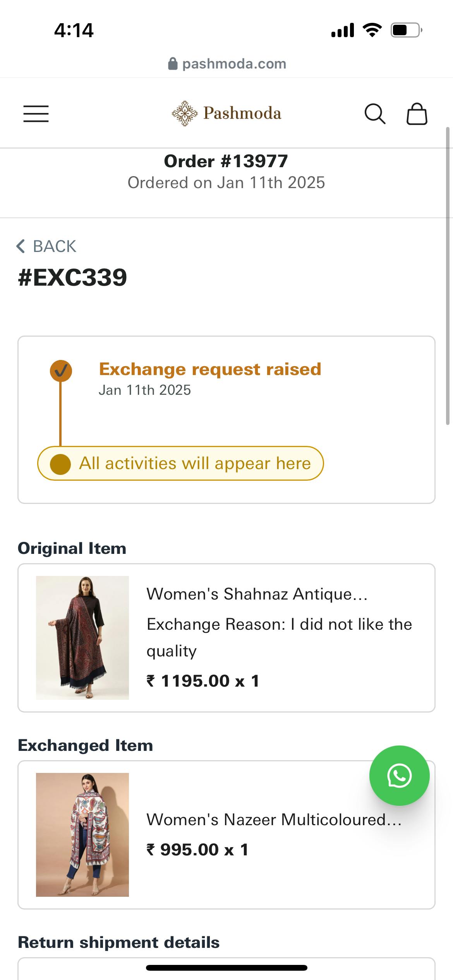Screen dimensions: 453x980
Task: Open the hamburger navigation menu
Action: [36, 114]
